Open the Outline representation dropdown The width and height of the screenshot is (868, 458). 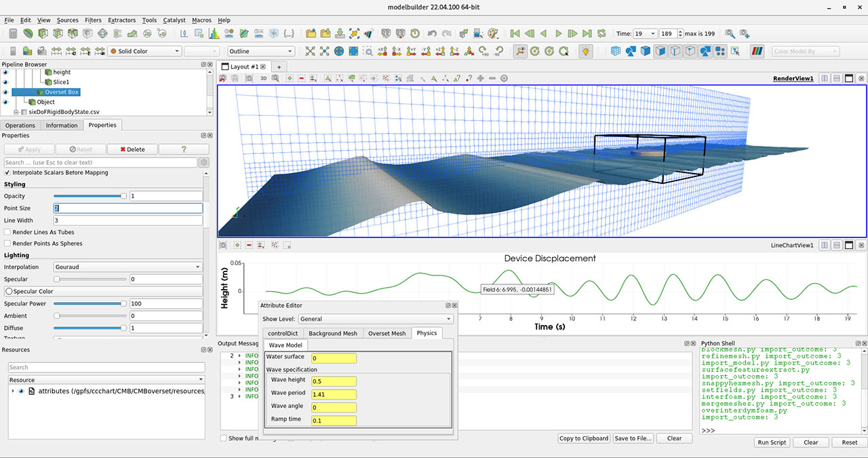click(x=260, y=50)
